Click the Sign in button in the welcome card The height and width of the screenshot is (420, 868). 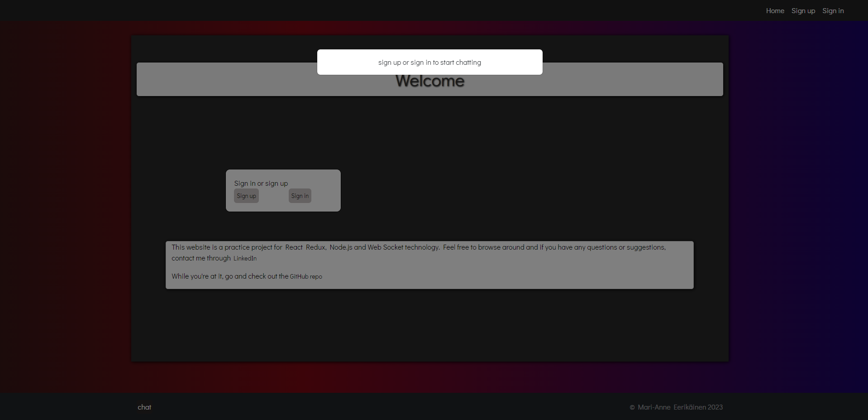click(x=300, y=196)
